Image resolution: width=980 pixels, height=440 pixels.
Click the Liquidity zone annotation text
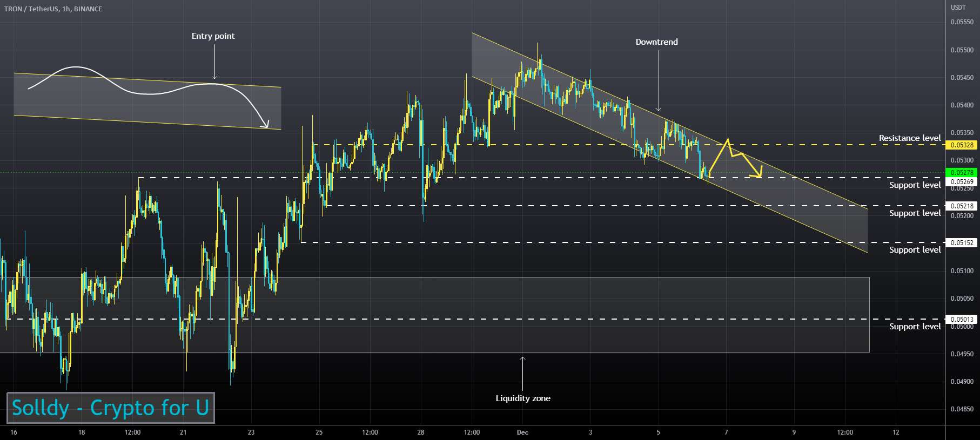(523, 398)
